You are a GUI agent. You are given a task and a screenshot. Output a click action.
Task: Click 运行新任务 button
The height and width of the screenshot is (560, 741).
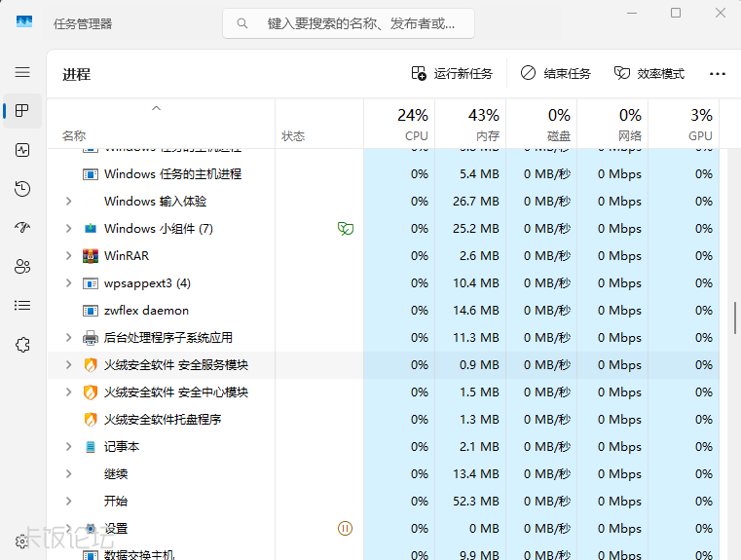(452, 74)
